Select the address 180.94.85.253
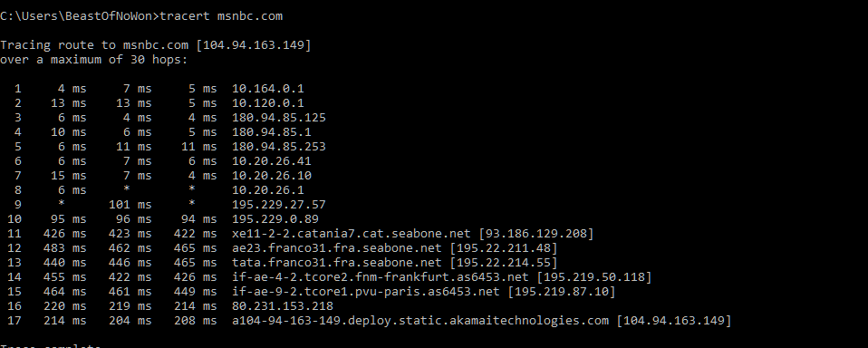This screenshot has height=348, width=868. click(x=279, y=147)
